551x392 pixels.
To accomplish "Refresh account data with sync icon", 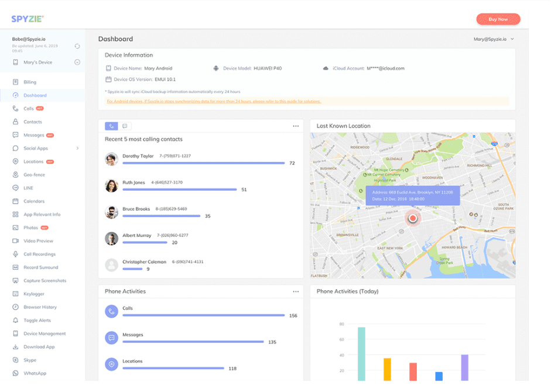I will [77, 46].
